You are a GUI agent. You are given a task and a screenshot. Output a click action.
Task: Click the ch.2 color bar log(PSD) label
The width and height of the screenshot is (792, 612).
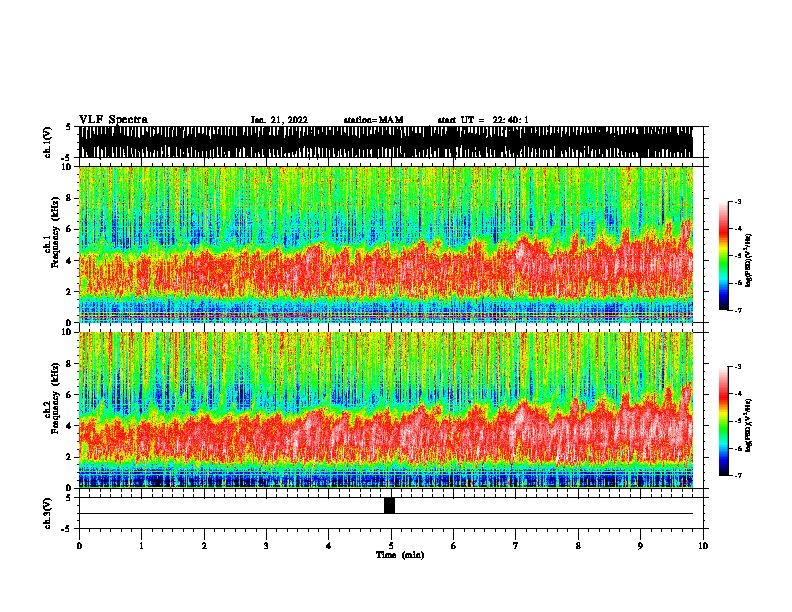(x=748, y=425)
